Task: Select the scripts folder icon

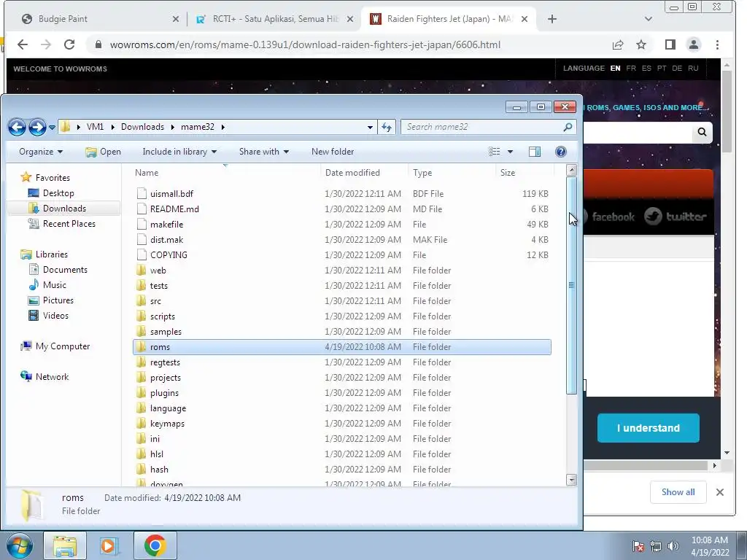Action: click(141, 316)
